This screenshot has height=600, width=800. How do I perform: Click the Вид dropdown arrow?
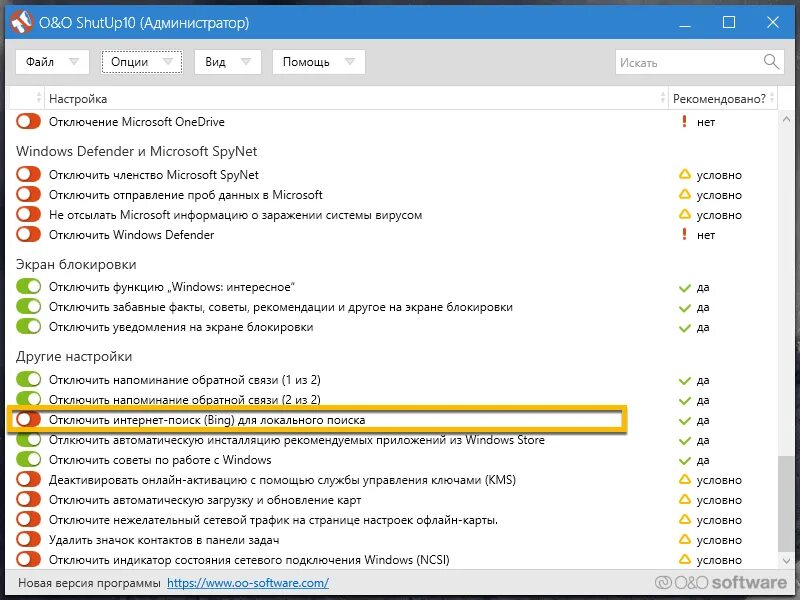pyautogui.click(x=246, y=62)
